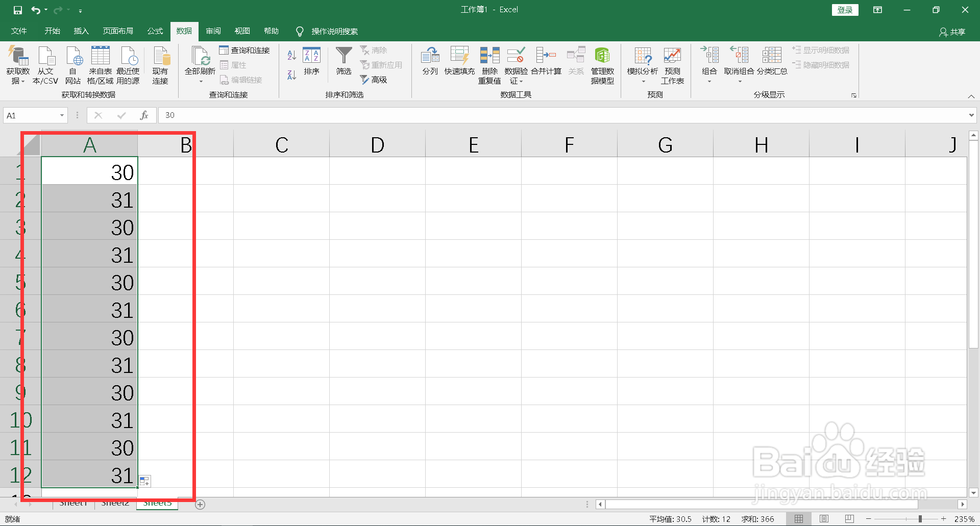This screenshot has width=980, height=526.
Task: Click the Group (组合) icon
Action: (709, 55)
